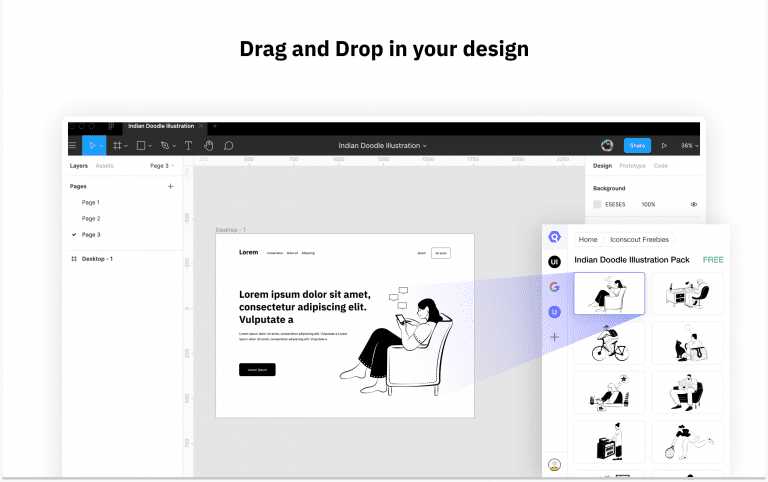Select the tennis player illustration thumbnail
This screenshot has height=482, width=768.
(x=688, y=442)
